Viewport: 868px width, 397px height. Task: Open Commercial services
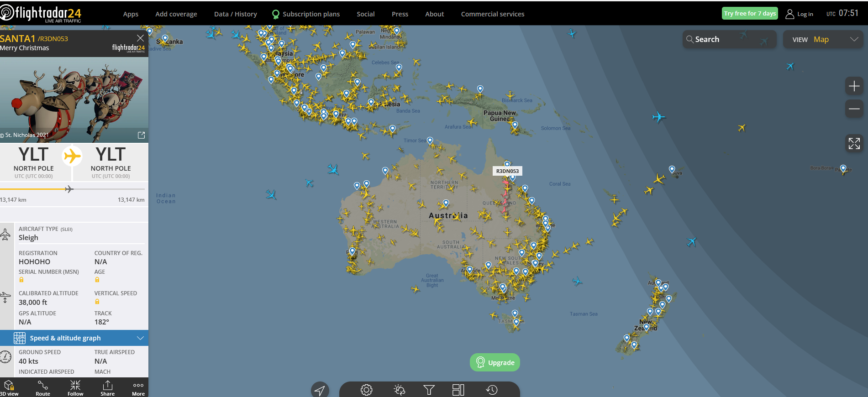click(493, 14)
